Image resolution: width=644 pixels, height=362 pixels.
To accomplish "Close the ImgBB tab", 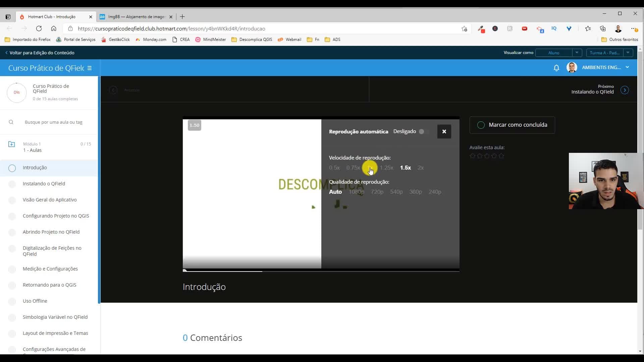I will pyautogui.click(x=171, y=17).
